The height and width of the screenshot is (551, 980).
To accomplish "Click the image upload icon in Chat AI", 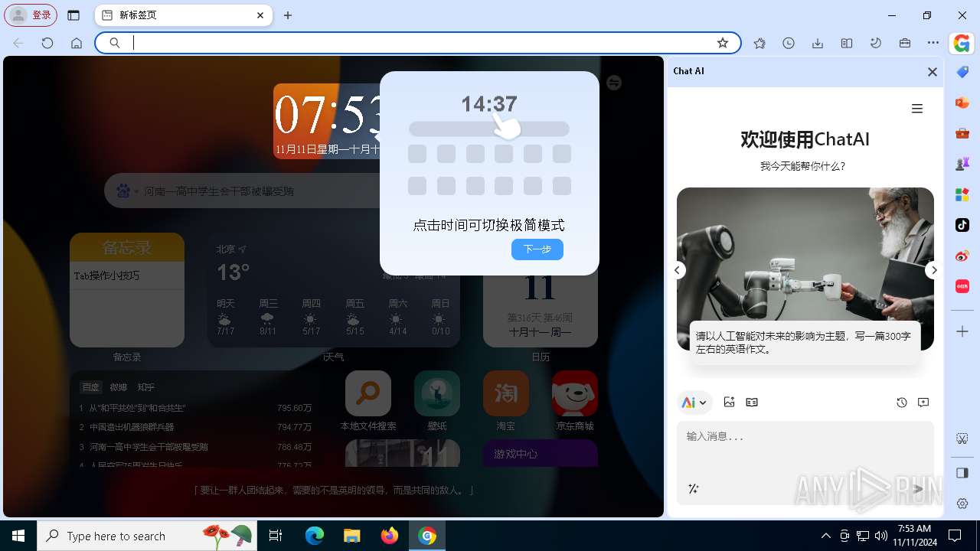I will (729, 402).
